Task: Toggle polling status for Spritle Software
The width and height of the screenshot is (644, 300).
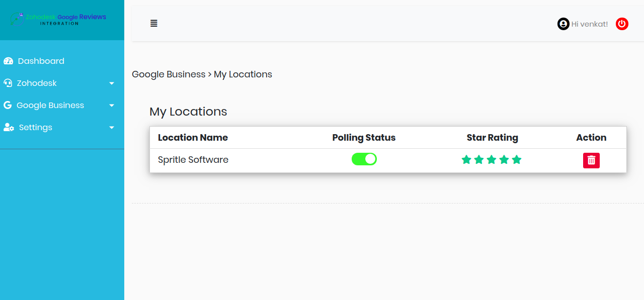Action: [x=364, y=159]
